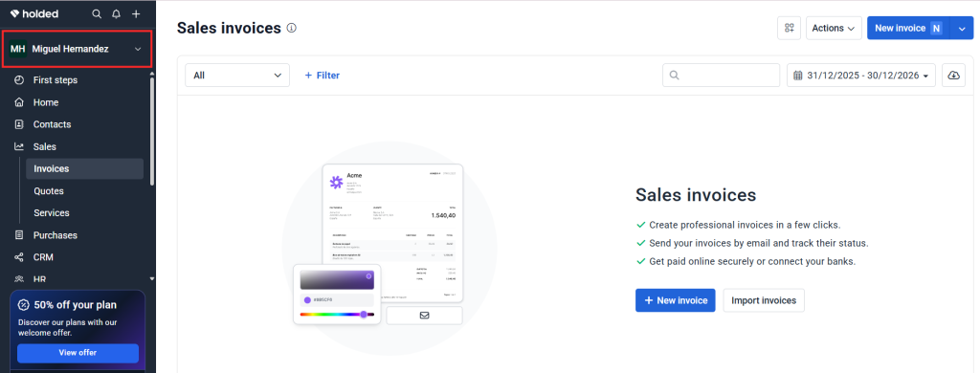This screenshot has width=980, height=373.
Task: Click the Holded logo
Action: [33, 13]
